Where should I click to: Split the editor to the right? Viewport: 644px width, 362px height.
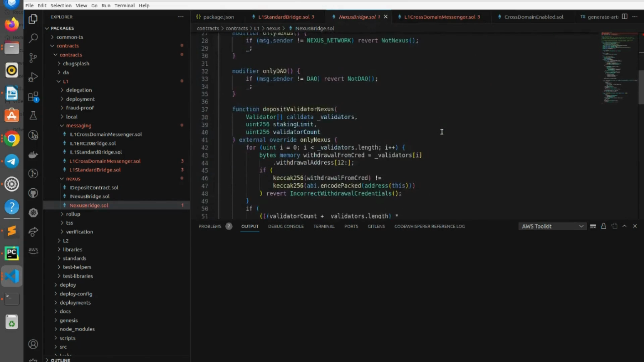coord(625,17)
